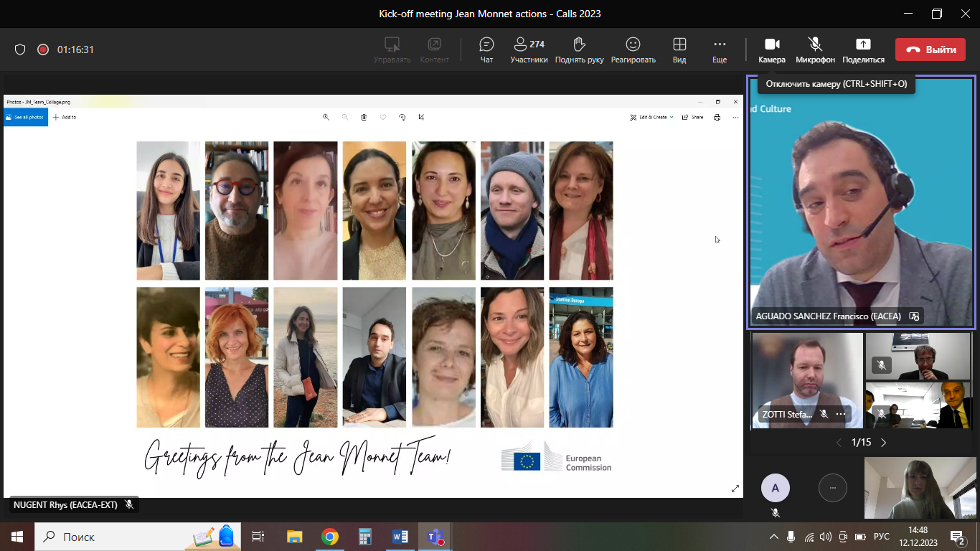Screen dimensions: 980x551
Task: Unmute using the Микрофон button
Action: [x=815, y=50]
